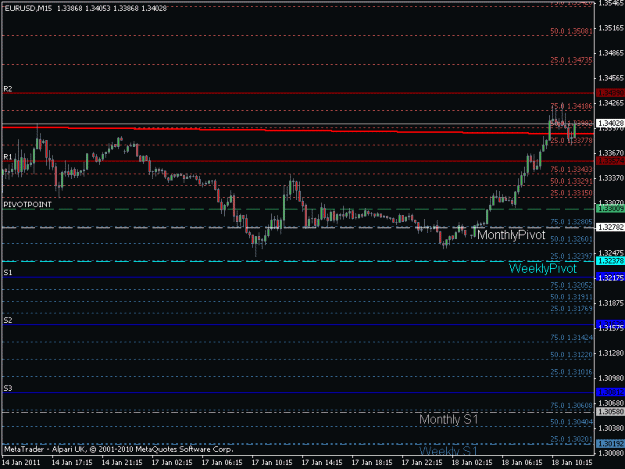625x469 pixels.
Task: Select the S1 support label
Action: coord(8,273)
